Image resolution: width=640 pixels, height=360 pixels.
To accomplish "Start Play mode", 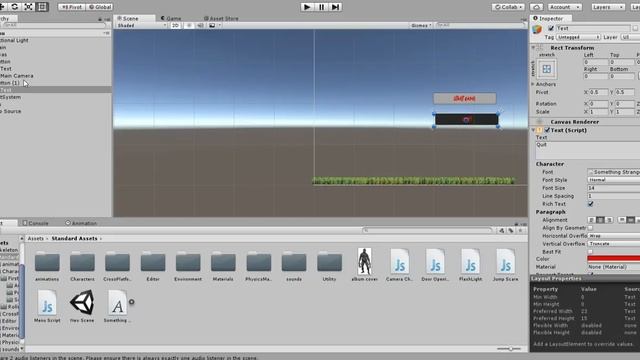I will [x=307, y=7].
